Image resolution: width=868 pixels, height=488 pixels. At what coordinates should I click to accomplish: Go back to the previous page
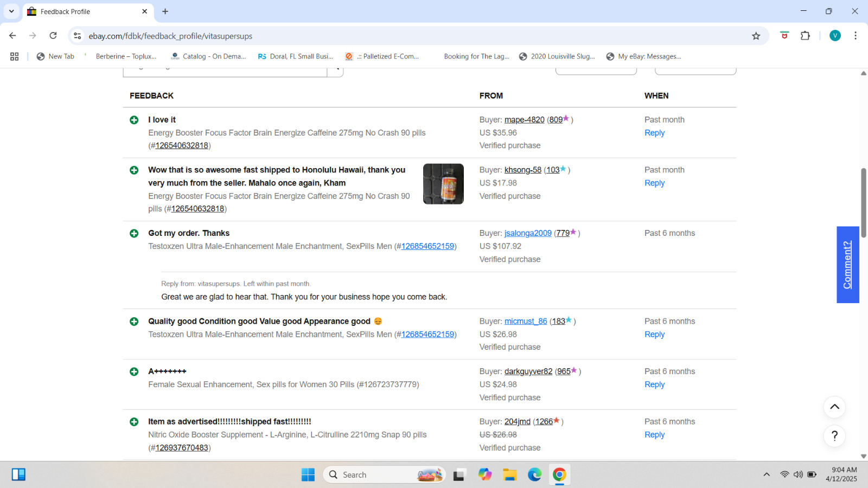click(x=12, y=36)
